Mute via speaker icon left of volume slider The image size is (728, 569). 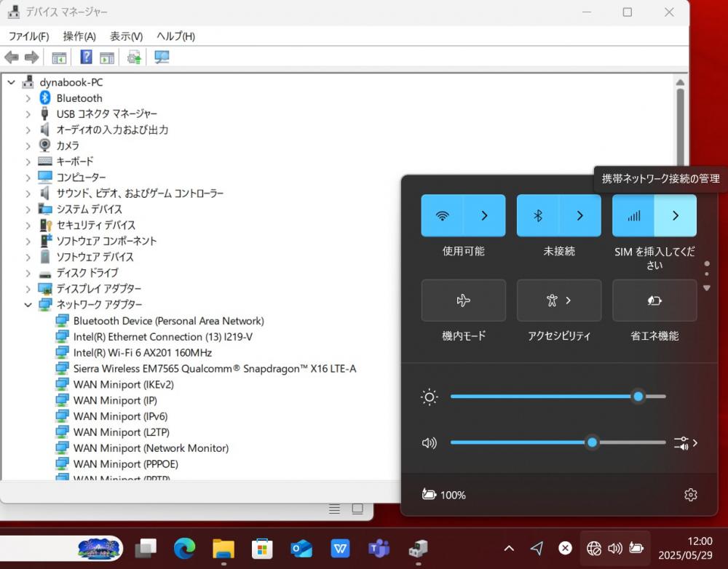click(429, 443)
